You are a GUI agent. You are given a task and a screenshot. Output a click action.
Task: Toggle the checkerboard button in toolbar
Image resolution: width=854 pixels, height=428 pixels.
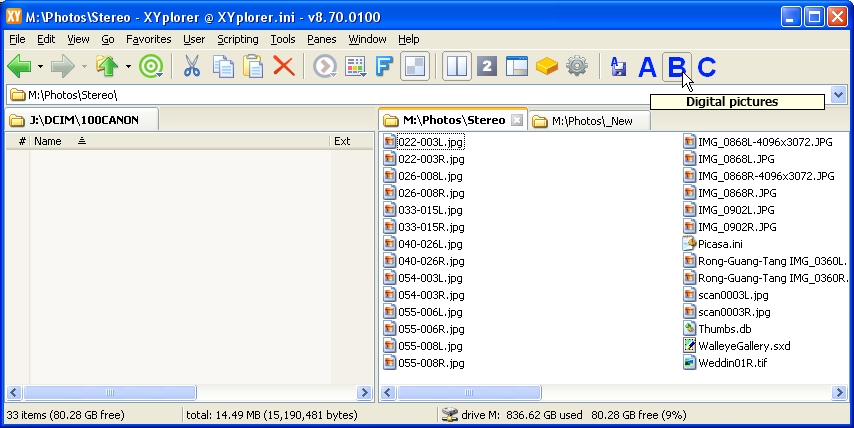(x=414, y=67)
